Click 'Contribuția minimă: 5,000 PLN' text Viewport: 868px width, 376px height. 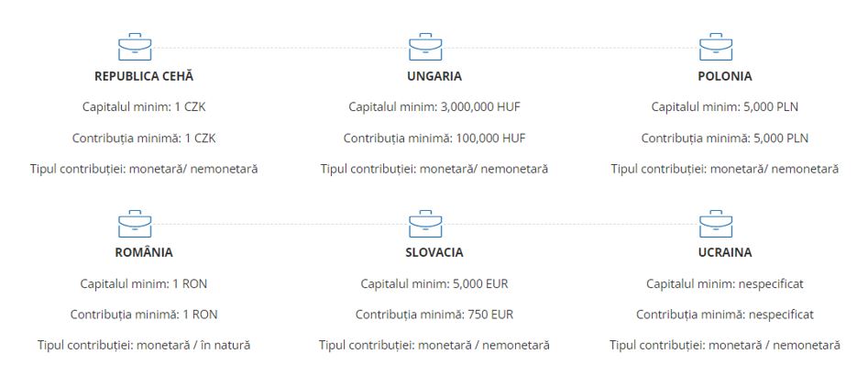(x=725, y=138)
